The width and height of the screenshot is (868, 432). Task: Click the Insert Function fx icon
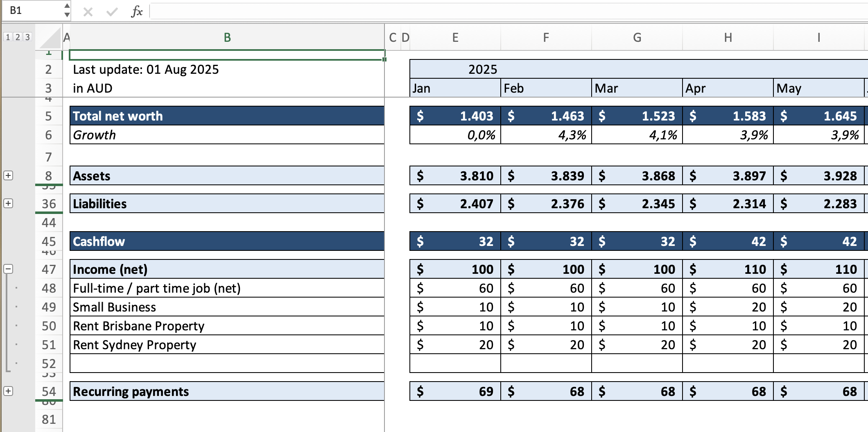tap(137, 11)
